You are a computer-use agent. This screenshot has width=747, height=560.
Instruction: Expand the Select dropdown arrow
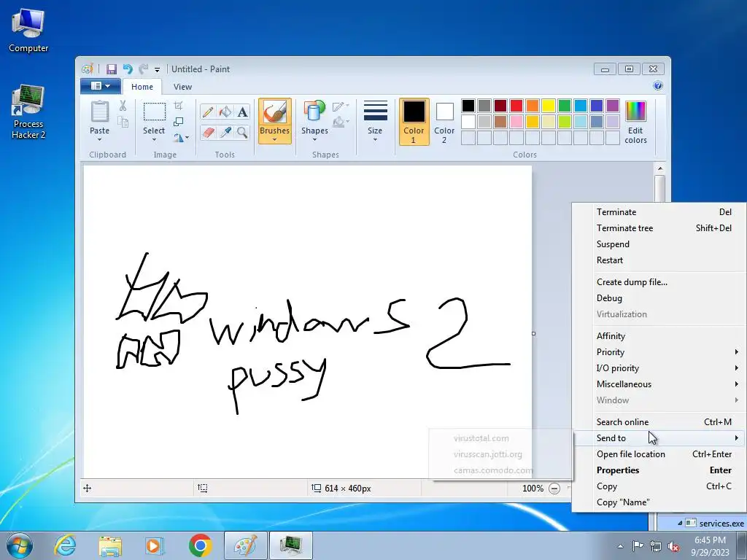click(154, 139)
